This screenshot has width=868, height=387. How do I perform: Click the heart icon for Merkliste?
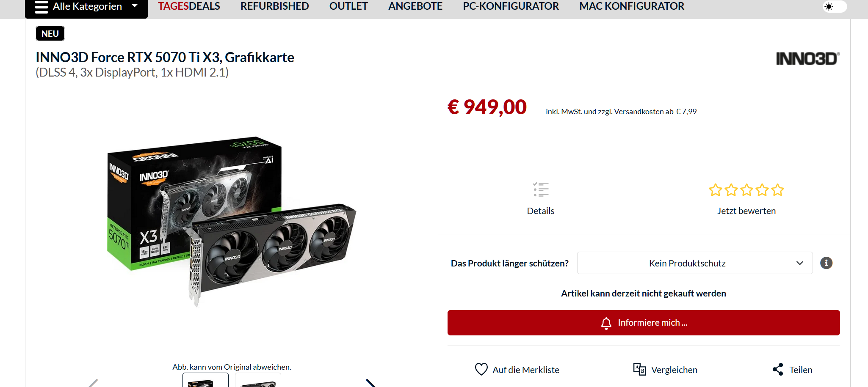click(x=481, y=369)
